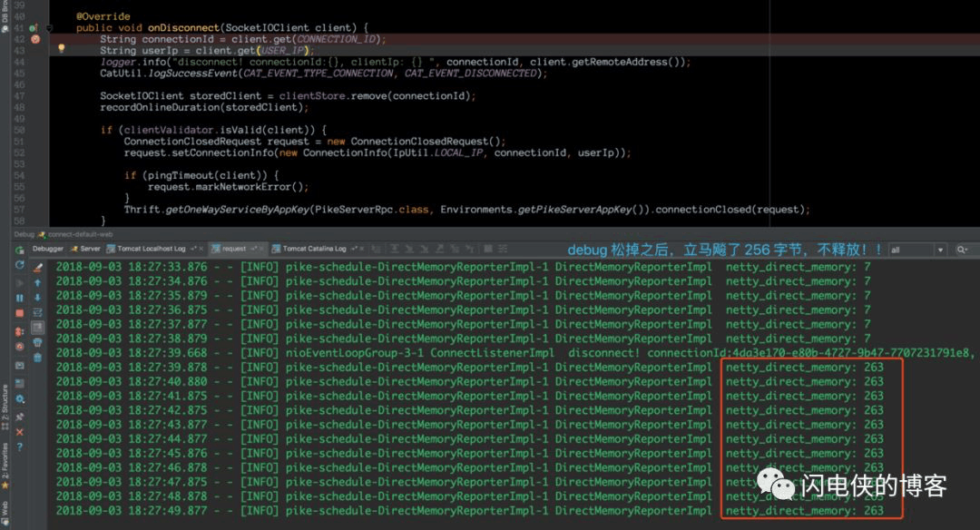
Task: Click the log search magnifier field
Action: [963, 250]
